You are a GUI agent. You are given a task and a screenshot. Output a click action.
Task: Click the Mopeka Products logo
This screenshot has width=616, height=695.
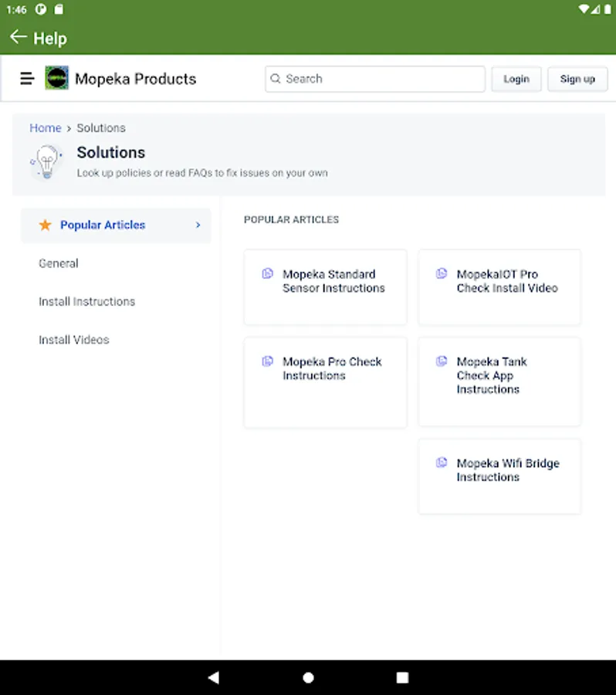(x=56, y=79)
